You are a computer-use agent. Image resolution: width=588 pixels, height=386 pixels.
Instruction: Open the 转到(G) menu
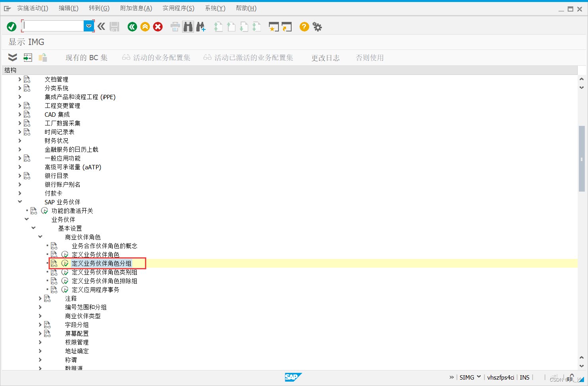click(x=99, y=8)
